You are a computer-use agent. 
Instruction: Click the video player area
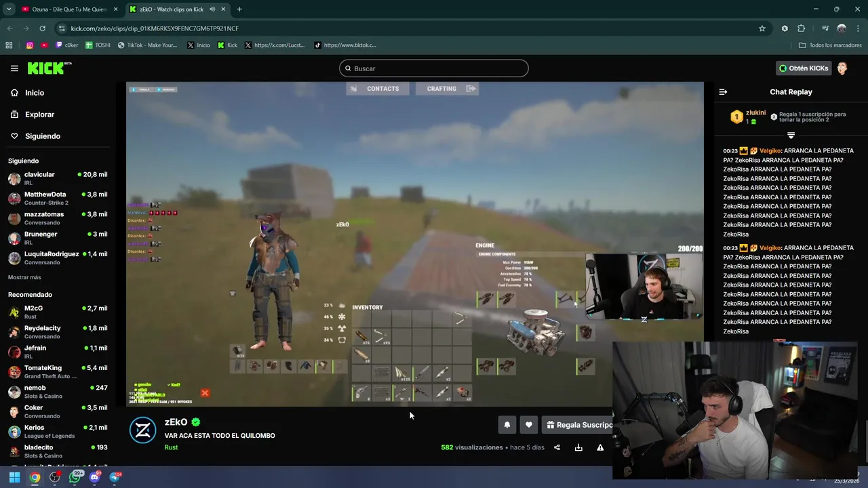click(414, 244)
